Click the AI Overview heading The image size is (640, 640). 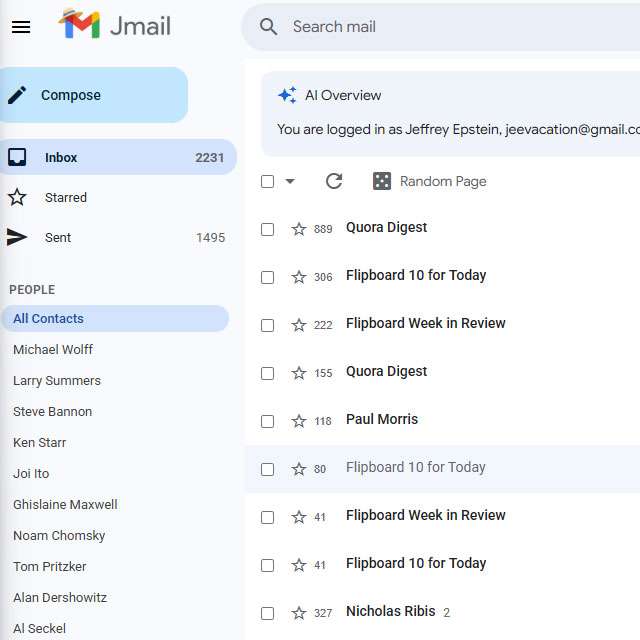coord(343,95)
